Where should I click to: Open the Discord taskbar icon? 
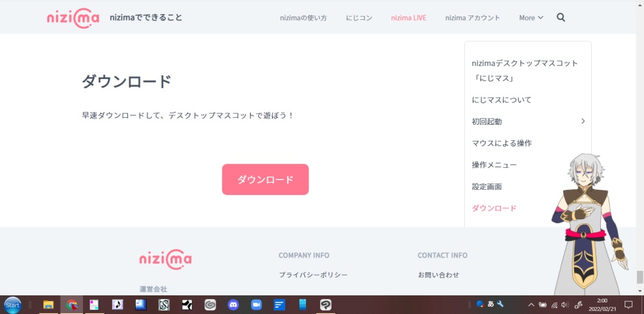click(x=233, y=304)
